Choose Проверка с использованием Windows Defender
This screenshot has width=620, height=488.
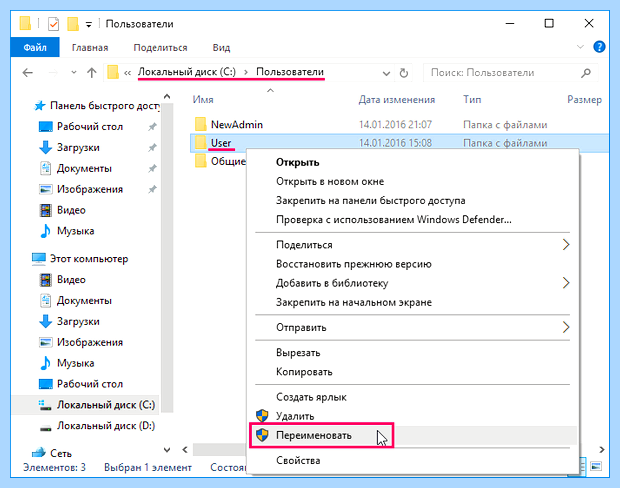point(393,219)
